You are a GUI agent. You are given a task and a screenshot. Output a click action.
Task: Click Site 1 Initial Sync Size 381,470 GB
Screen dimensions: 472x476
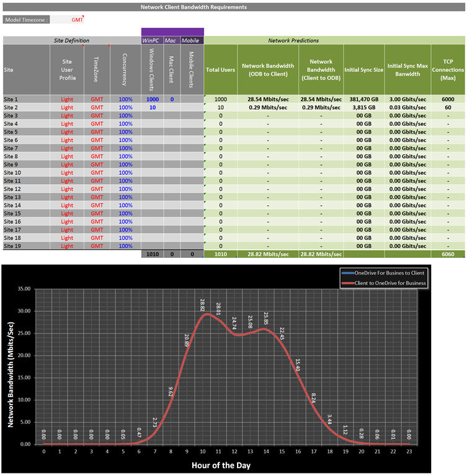363,99
